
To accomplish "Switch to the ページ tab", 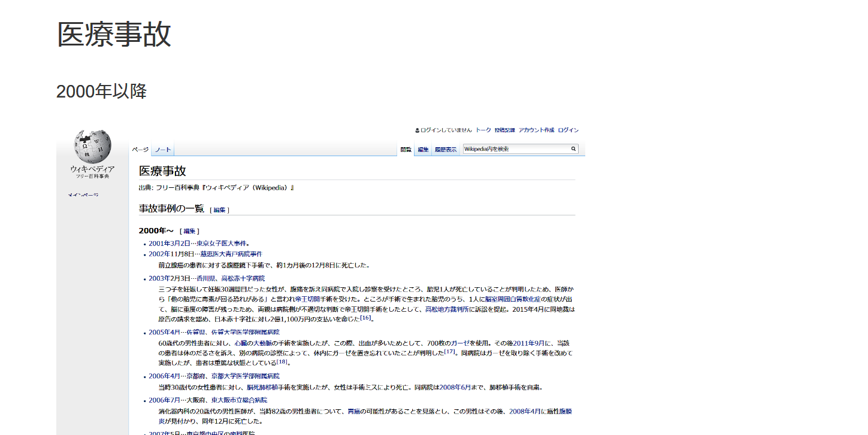I will click(140, 150).
